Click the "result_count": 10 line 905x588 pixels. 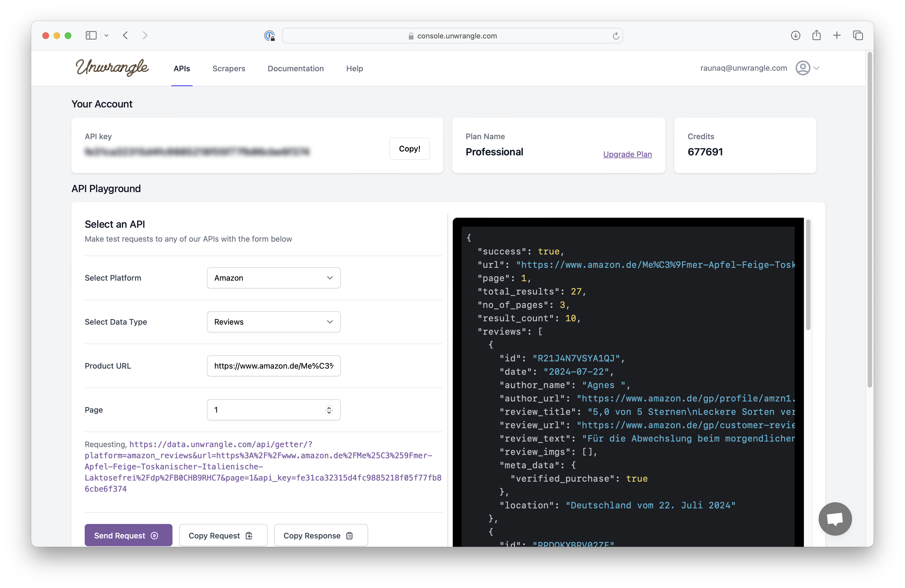(x=529, y=318)
